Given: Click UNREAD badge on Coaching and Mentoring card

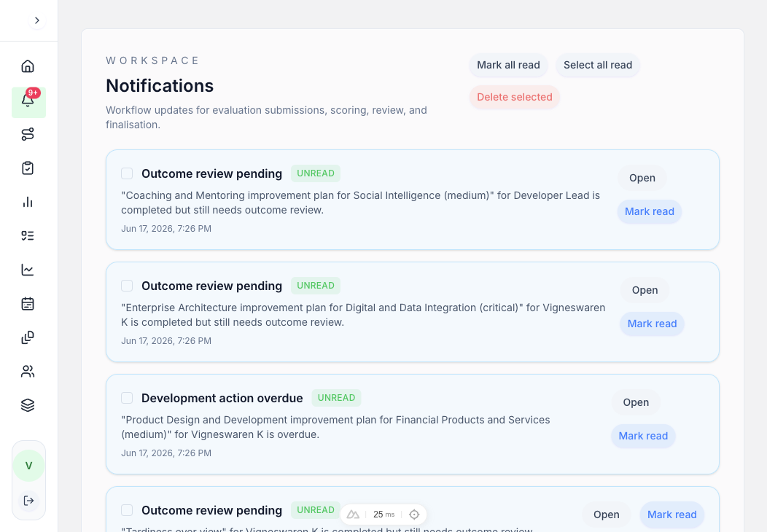Looking at the screenshot, I should [316, 173].
